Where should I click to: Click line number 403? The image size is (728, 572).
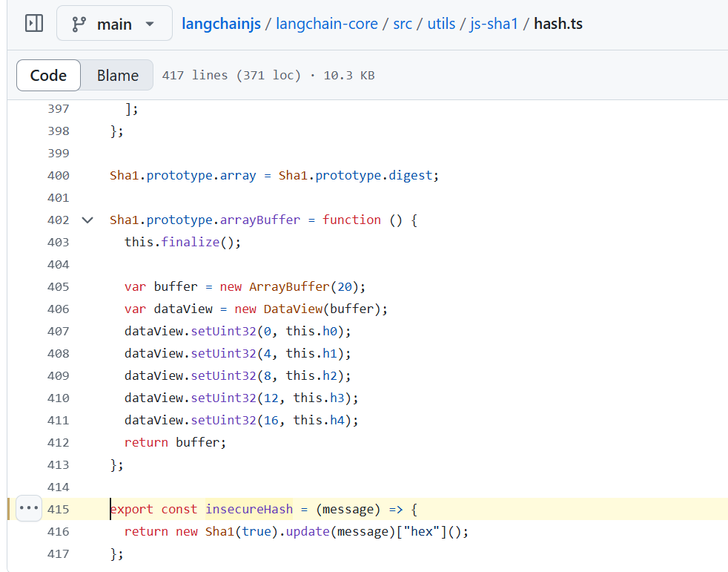click(59, 242)
